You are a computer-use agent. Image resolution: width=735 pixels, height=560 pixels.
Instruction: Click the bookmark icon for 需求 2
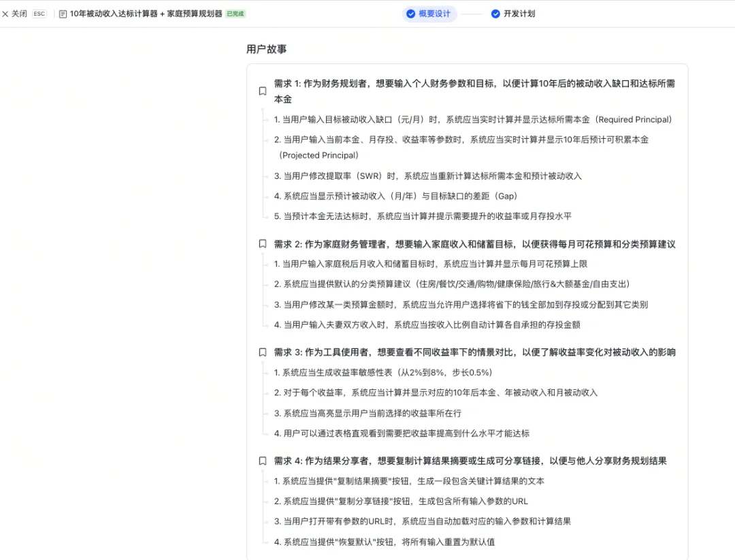click(263, 244)
